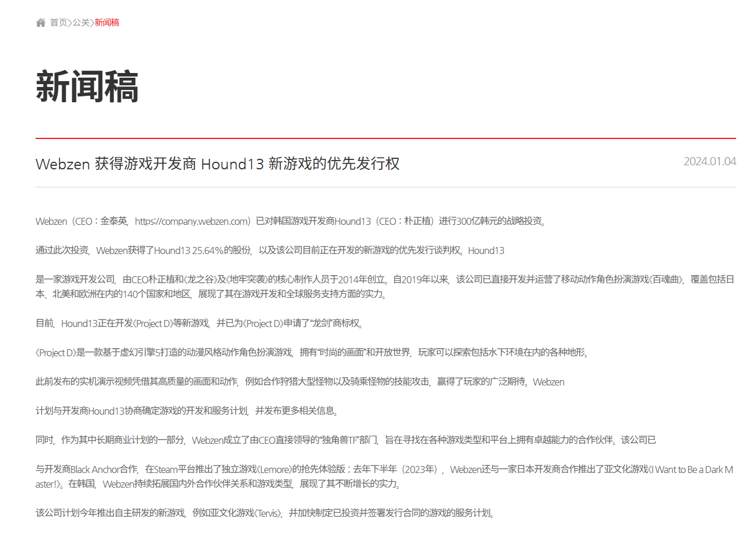This screenshot has width=756, height=546.
Task: Click the large 新闻稿 page heading
Action: point(87,86)
